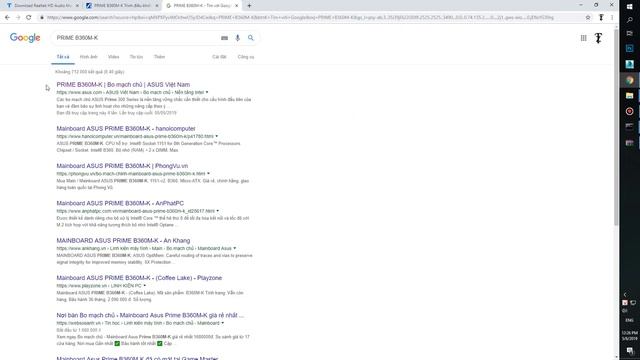Expand the asus.com result URL dropdown arrow

click(207, 92)
